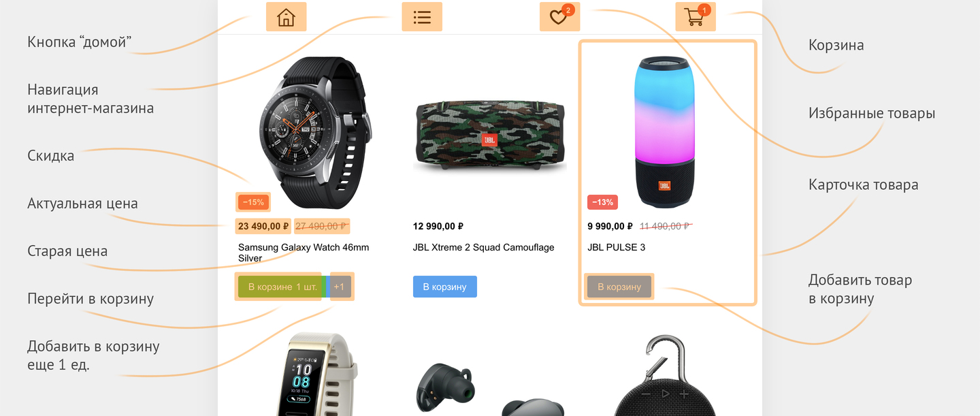This screenshot has width=980, height=416.
Task: Click the camouflage JBL Xtreme speaker image
Action: tap(489, 135)
